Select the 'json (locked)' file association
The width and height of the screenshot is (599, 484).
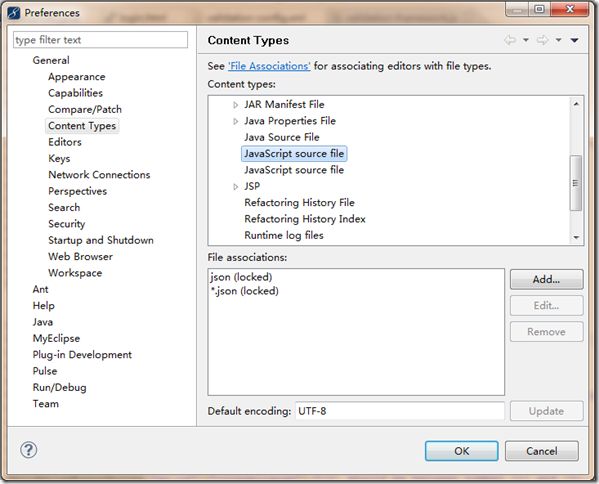coord(241,277)
